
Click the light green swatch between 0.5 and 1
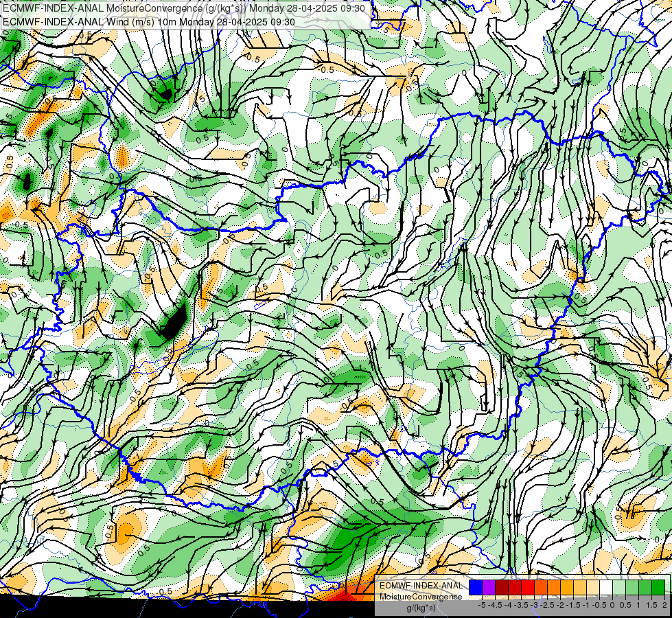(632, 587)
